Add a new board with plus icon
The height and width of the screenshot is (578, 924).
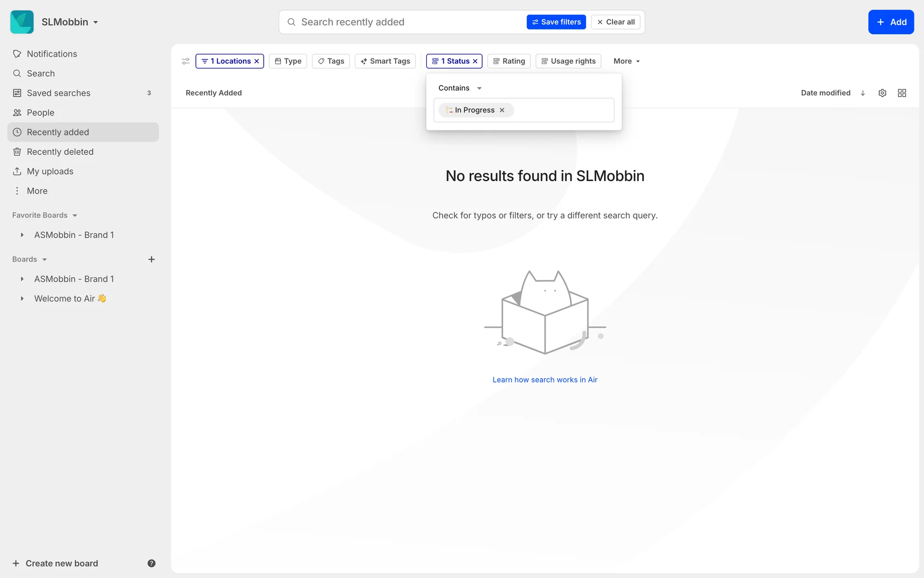(x=151, y=259)
